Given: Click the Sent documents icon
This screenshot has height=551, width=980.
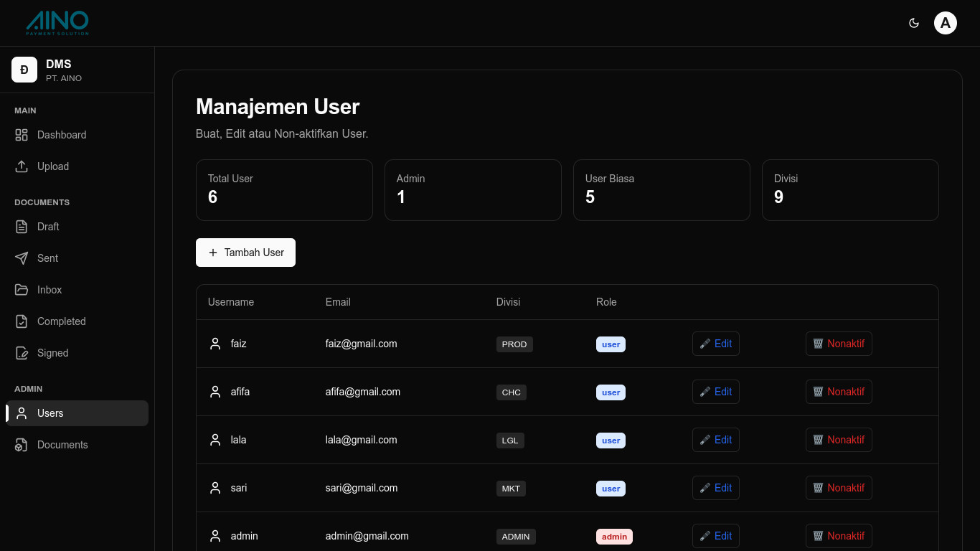Looking at the screenshot, I should pos(22,258).
